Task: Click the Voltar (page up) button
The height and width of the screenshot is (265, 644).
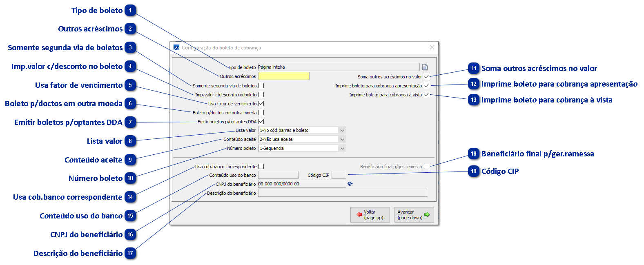Action: (x=370, y=215)
